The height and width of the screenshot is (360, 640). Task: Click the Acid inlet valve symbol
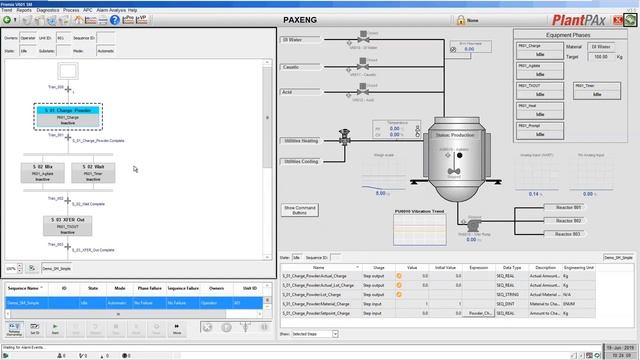point(362,90)
